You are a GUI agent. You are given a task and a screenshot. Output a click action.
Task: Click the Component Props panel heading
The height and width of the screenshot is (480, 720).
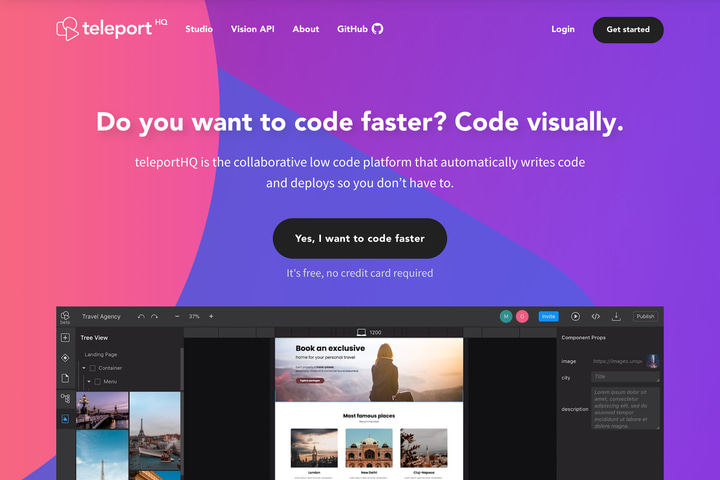click(x=583, y=338)
